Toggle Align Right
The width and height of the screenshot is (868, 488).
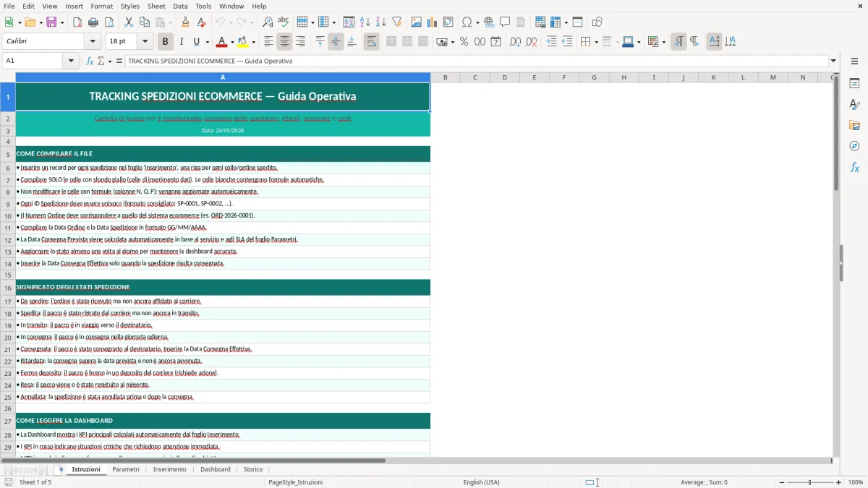(x=300, y=42)
